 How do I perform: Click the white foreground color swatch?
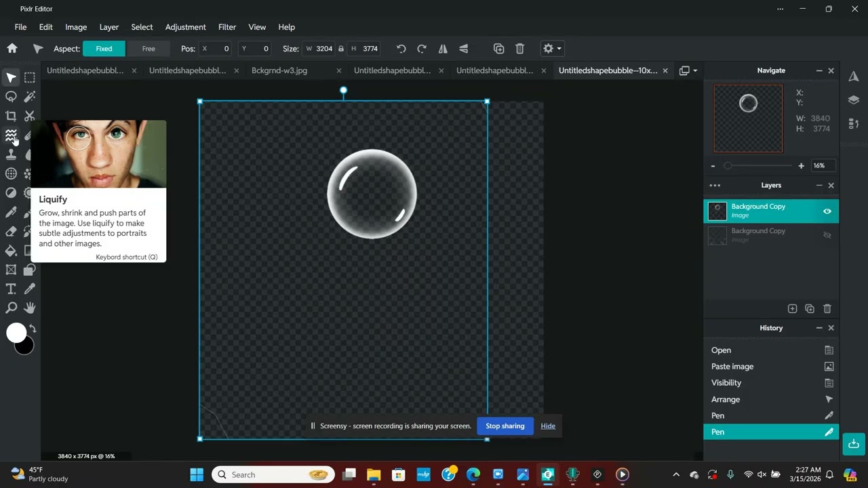[x=15, y=332]
